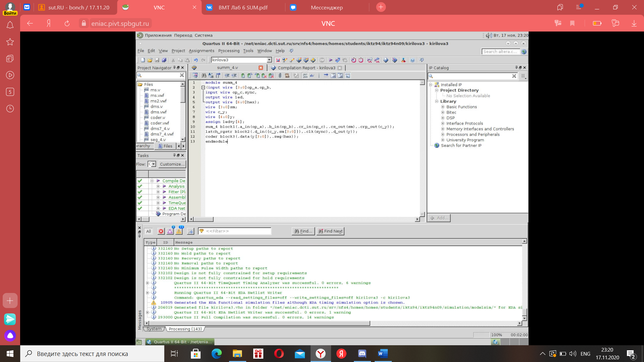Select dms7_4.v in the Files list
644x362 pixels.
[160, 129]
